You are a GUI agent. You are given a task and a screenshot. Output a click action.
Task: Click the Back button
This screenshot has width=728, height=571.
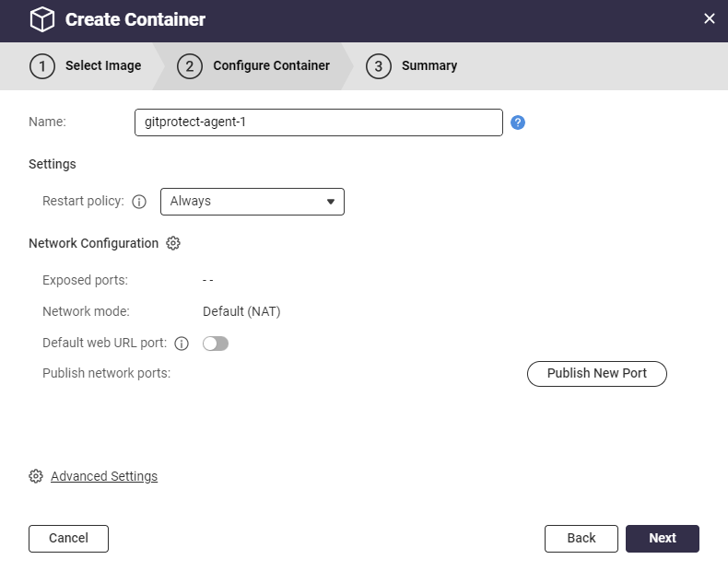tap(581, 538)
